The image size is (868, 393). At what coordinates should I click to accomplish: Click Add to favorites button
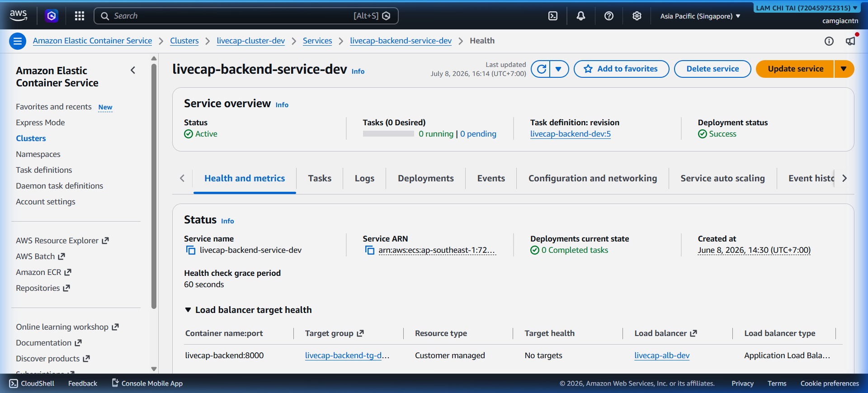pyautogui.click(x=621, y=69)
